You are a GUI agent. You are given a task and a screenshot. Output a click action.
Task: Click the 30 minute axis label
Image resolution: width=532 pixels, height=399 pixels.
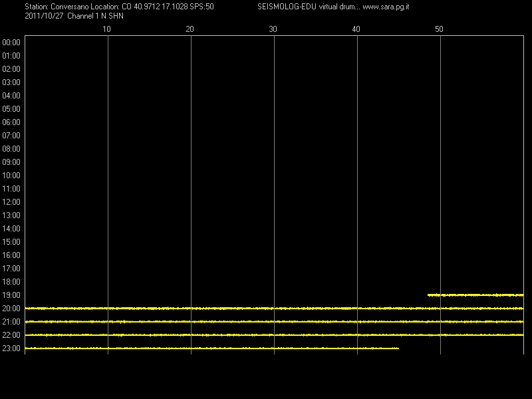click(273, 29)
